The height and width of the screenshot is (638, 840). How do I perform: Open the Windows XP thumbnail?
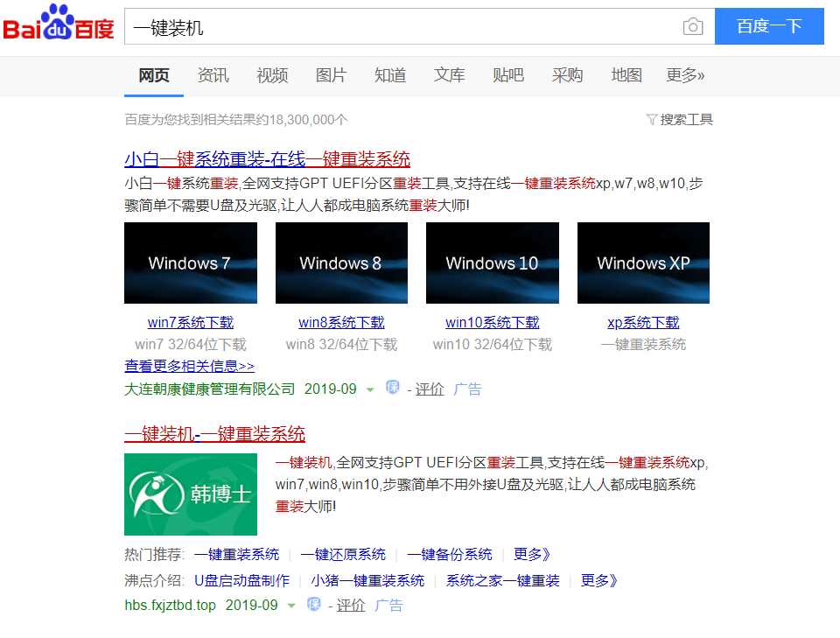(643, 263)
